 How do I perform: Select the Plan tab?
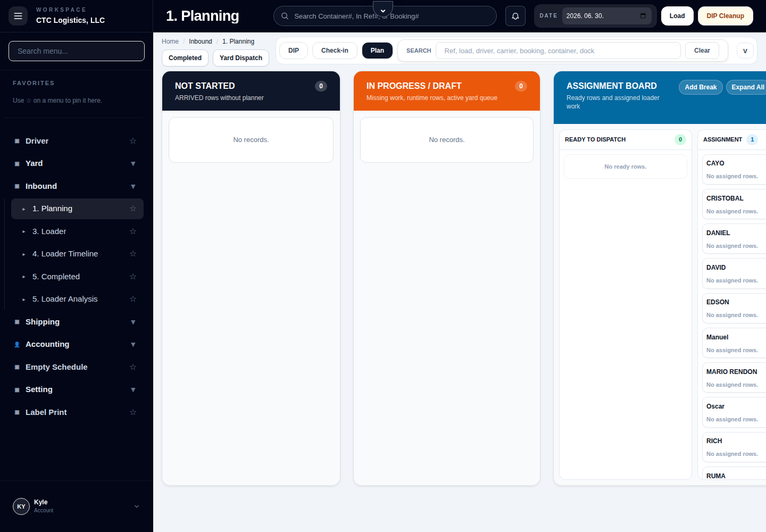coord(377,51)
